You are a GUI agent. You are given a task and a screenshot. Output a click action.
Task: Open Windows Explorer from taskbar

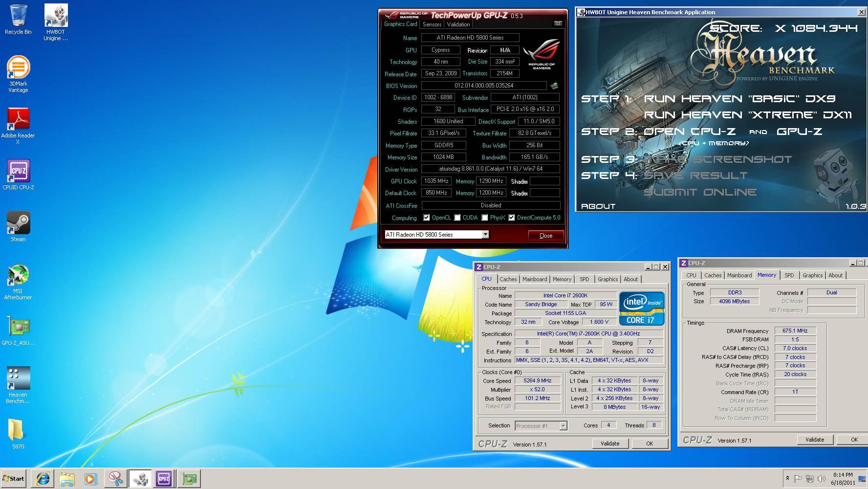[67, 479]
